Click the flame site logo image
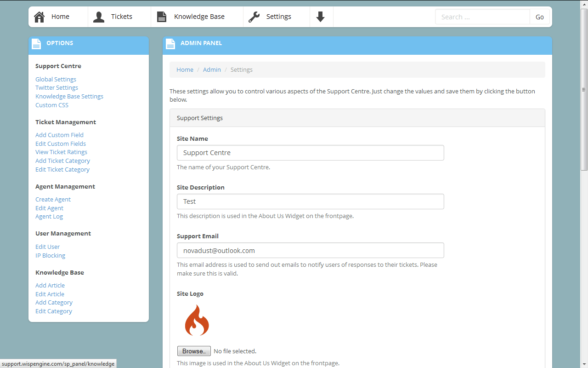Image resolution: width=588 pixels, height=368 pixels. (197, 321)
